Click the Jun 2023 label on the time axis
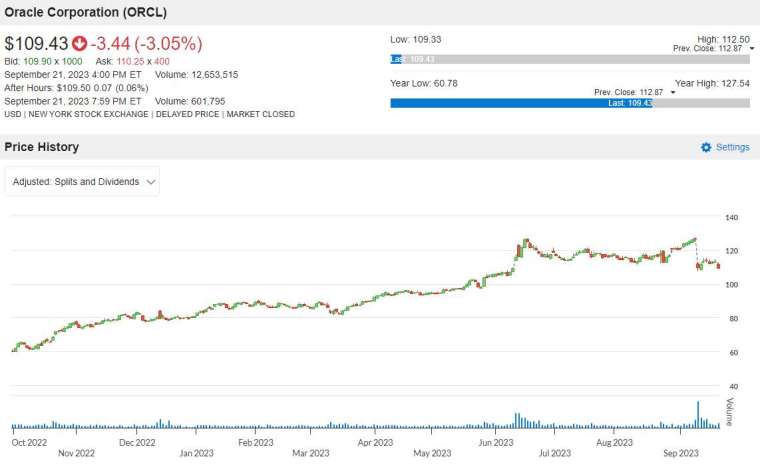Viewport: 760px width, 471px height. 495,442
